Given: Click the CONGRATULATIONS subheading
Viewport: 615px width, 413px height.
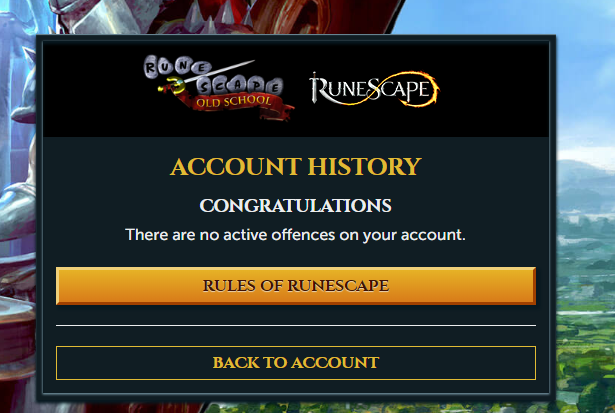Looking at the screenshot, I should tap(295, 206).
